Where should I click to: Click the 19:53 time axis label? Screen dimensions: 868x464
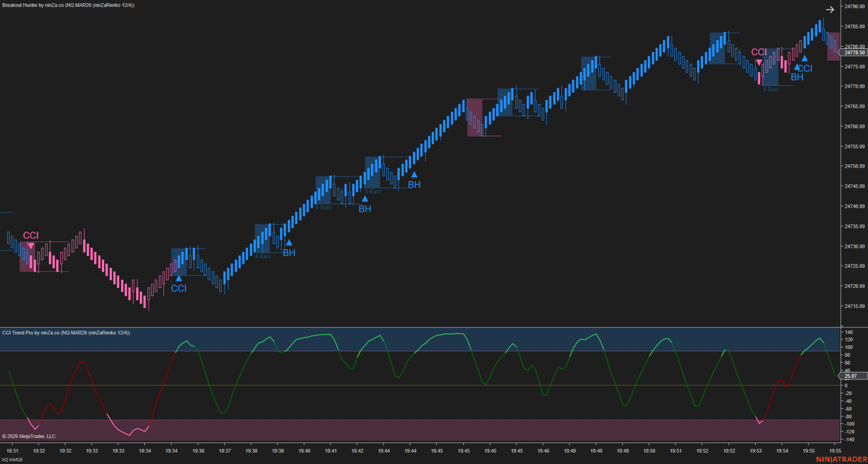click(x=756, y=451)
